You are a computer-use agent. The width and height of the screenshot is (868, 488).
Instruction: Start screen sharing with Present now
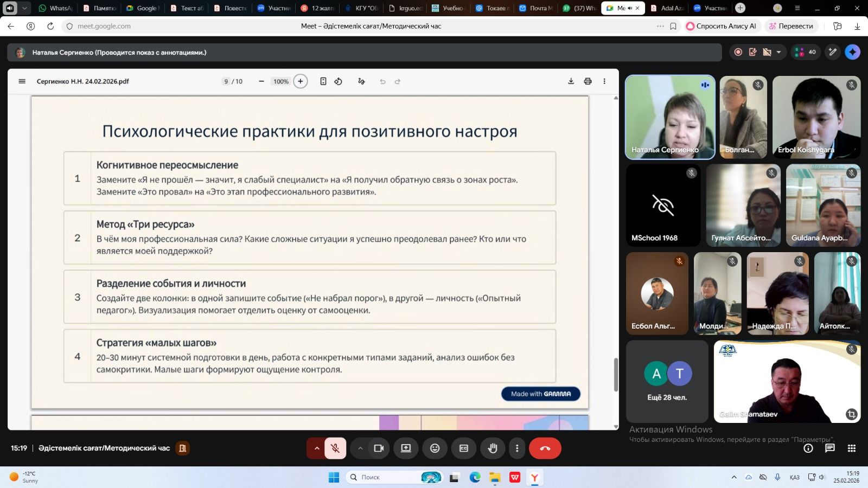click(406, 448)
